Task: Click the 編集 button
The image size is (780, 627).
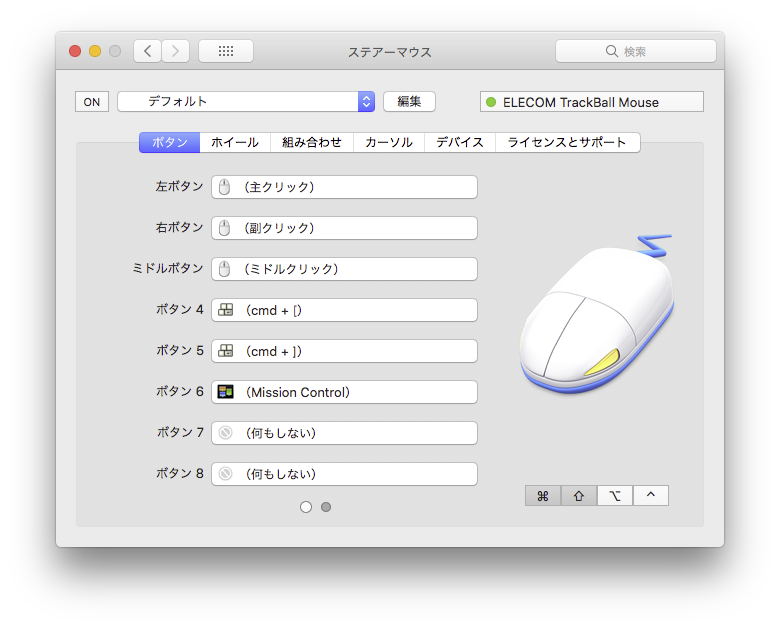Action: 409,102
